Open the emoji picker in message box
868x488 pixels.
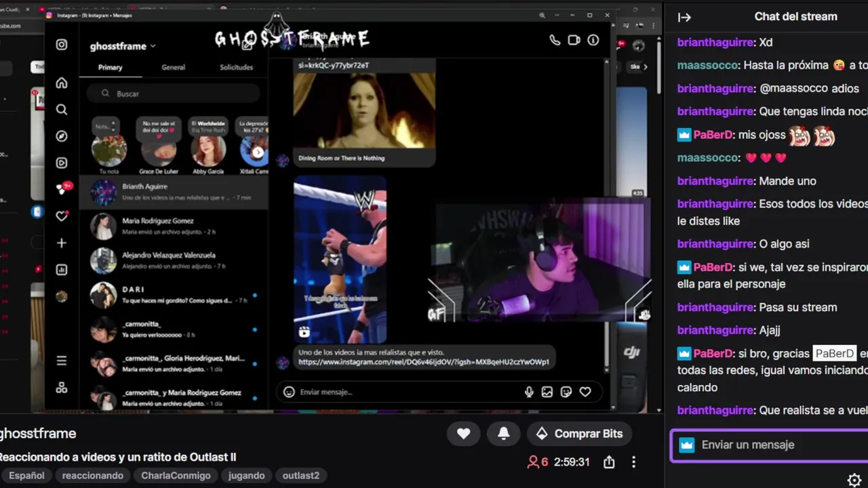(x=289, y=392)
